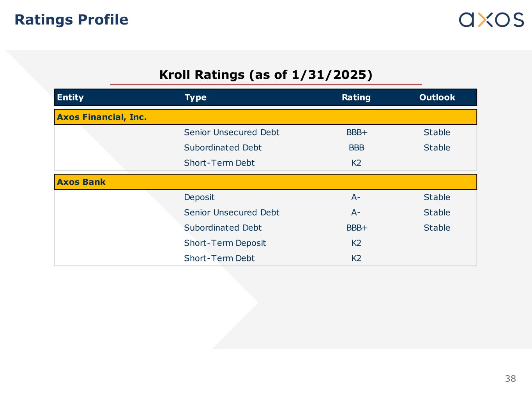This screenshot has width=532, height=399.
Task: Select the "Axos Financial, Inc." section row
Action: point(265,117)
